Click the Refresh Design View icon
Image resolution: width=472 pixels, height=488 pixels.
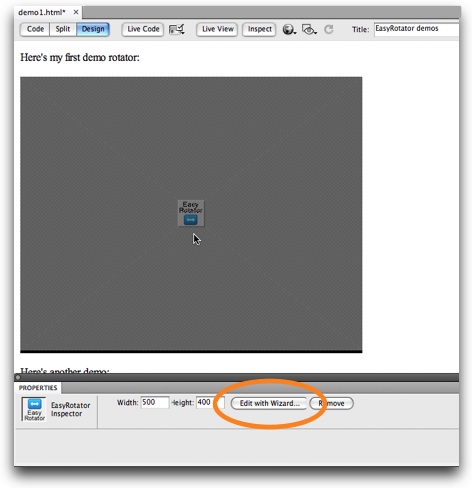pyautogui.click(x=329, y=29)
